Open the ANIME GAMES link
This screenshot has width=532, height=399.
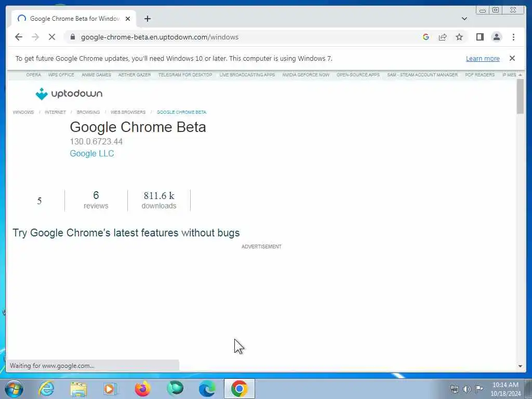[x=96, y=75]
